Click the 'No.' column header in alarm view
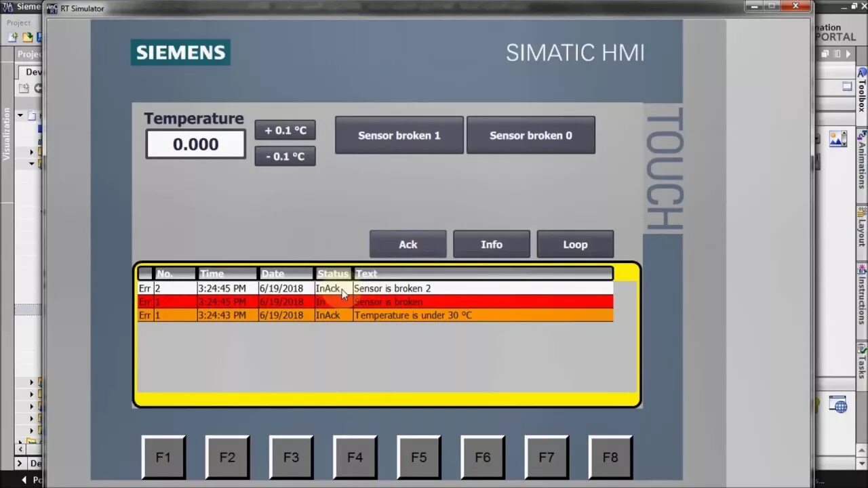Screen dimensions: 868x488 pyautogui.click(x=175, y=274)
